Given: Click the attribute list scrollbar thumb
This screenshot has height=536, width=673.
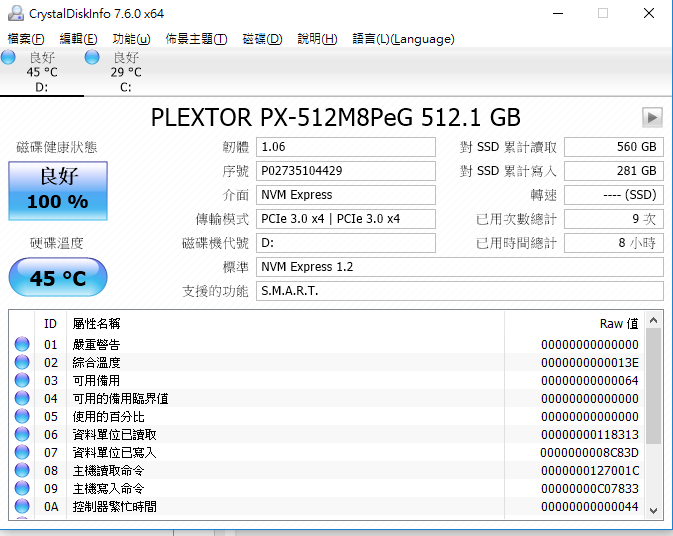Looking at the screenshot, I should tap(654, 386).
